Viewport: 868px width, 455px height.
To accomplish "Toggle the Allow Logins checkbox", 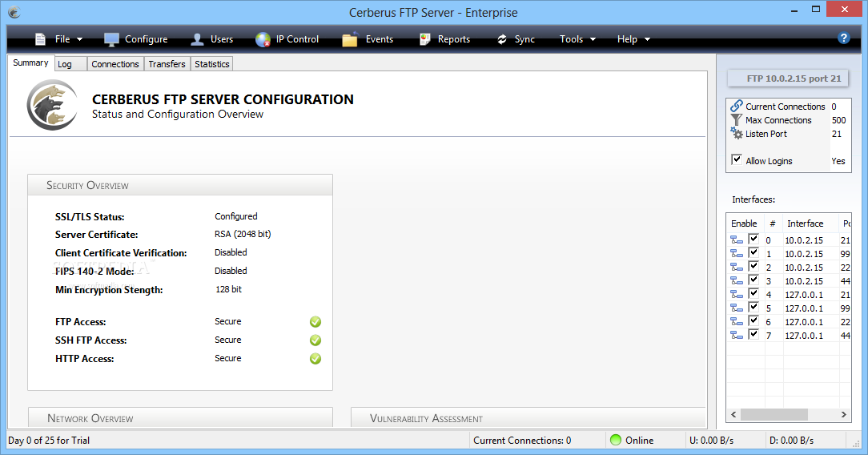I will tap(736, 160).
